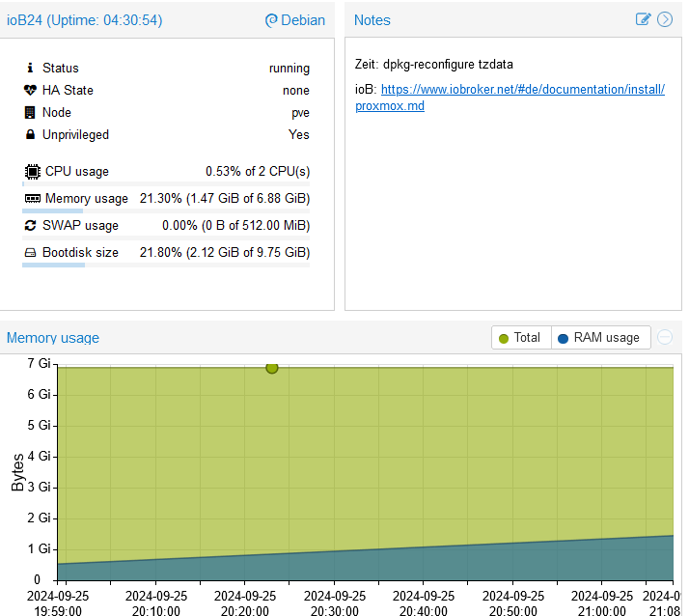Select the Unprivileged 'Yes' value

coord(299,134)
